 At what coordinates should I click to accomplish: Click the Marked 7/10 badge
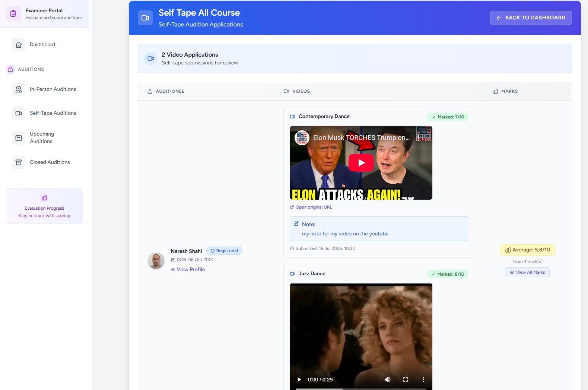[448, 117]
